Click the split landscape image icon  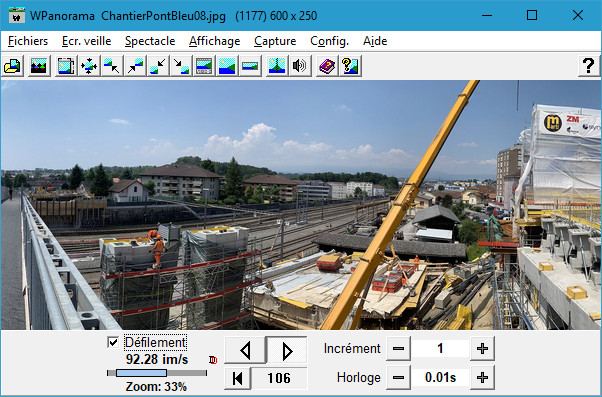click(277, 66)
